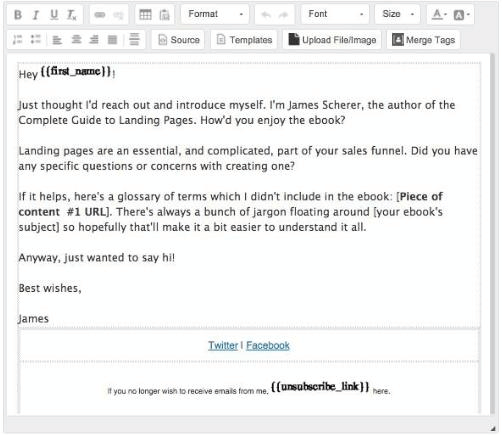This screenshot has height=435, width=502.
Task: Click the editor vertical scrollbar
Action: click(492, 233)
